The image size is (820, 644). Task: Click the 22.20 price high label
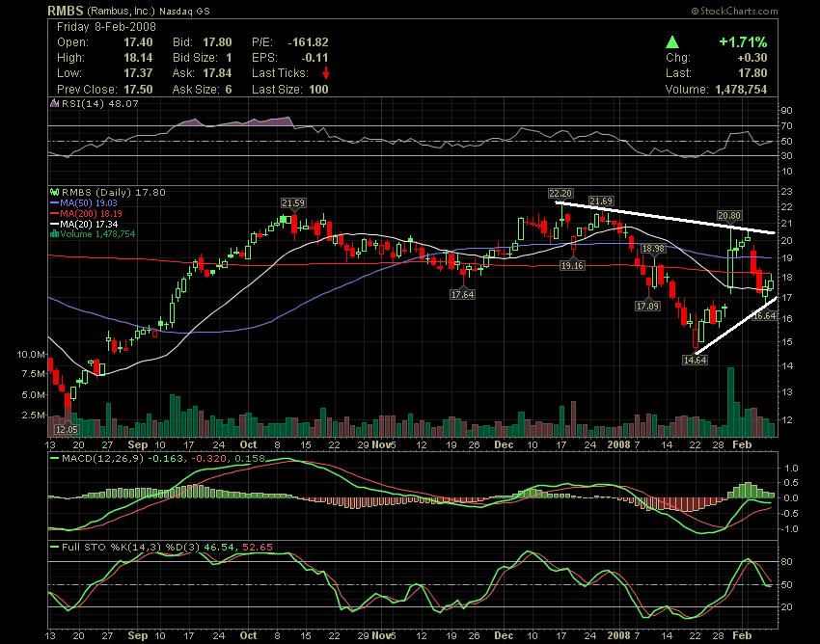(x=560, y=194)
